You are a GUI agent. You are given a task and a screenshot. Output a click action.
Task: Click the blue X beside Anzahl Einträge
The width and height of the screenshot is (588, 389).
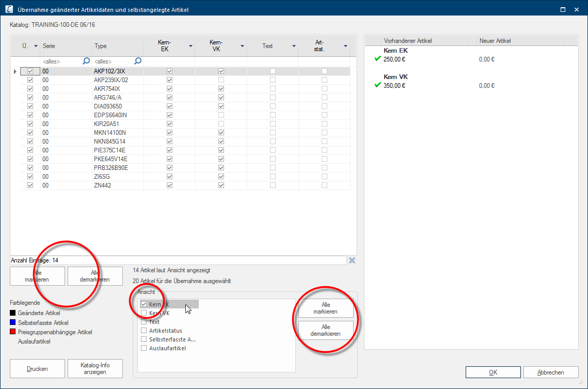coord(352,260)
